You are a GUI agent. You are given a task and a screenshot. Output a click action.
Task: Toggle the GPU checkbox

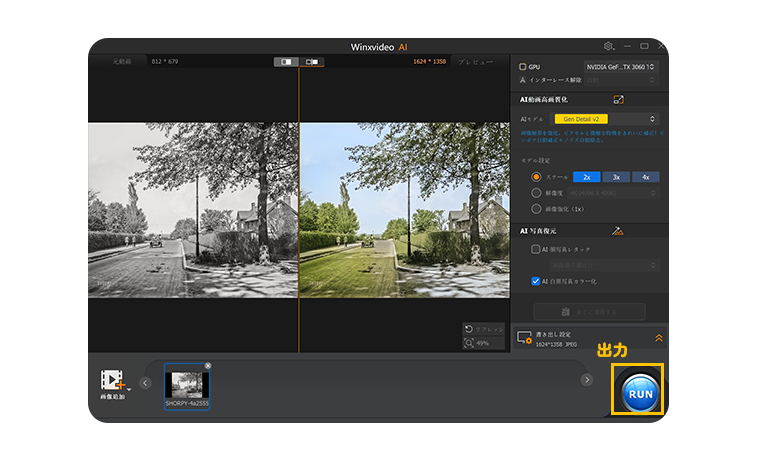tap(523, 66)
